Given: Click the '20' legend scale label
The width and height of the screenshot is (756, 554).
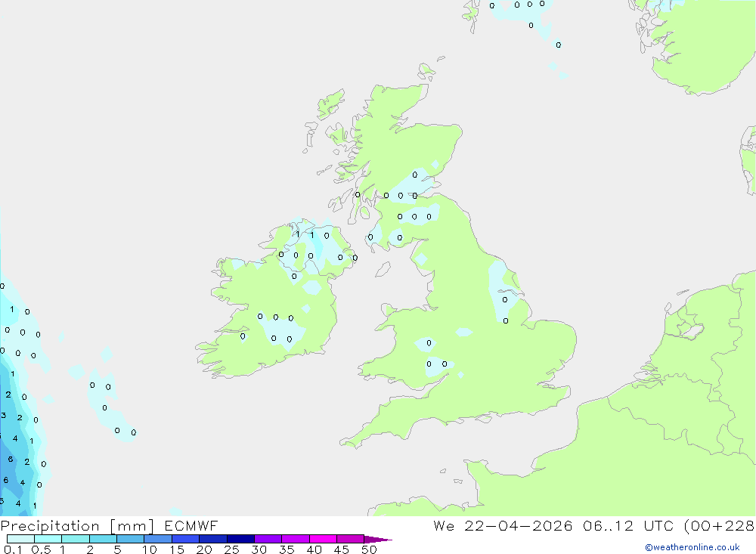Looking at the screenshot, I should click(x=204, y=549).
